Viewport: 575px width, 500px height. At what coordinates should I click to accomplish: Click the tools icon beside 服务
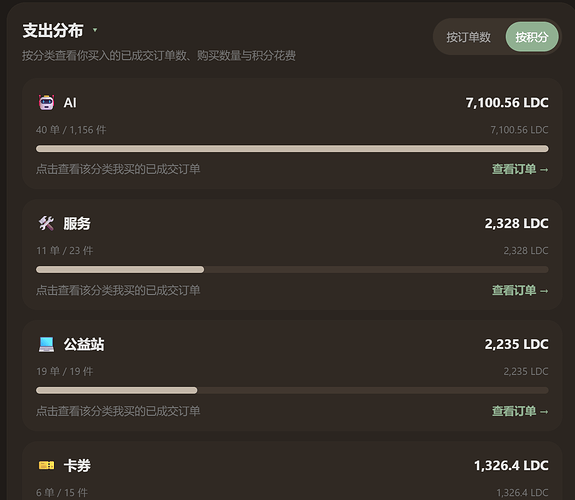[47, 223]
